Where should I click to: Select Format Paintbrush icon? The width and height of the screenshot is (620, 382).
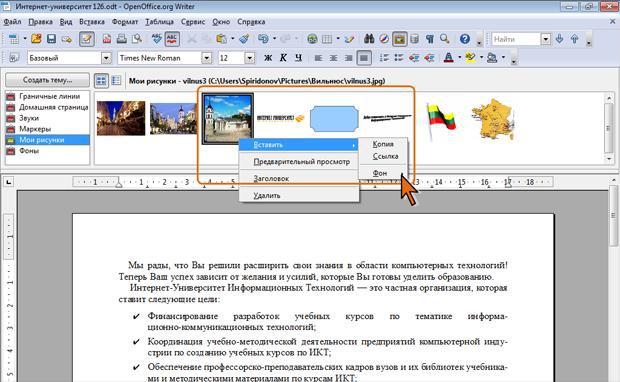click(244, 39)
